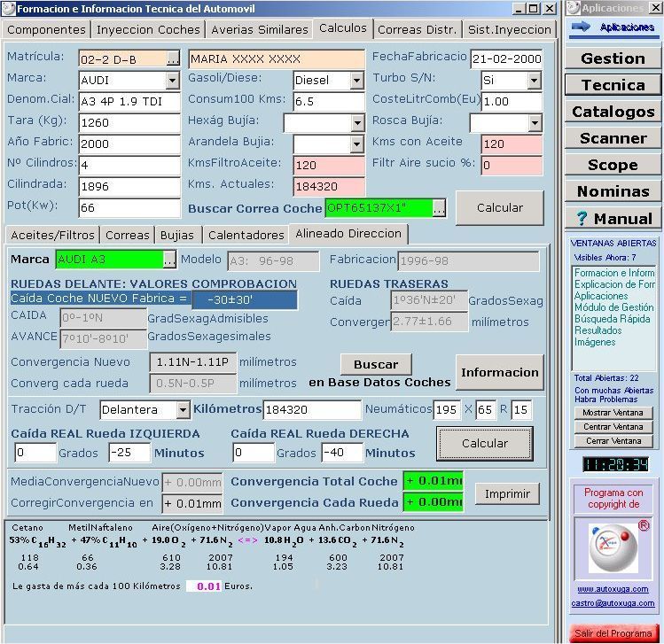Expand the Arandela Bujia dropdown
The height and width of the screenshot is (644, 664).
[357, 144]
